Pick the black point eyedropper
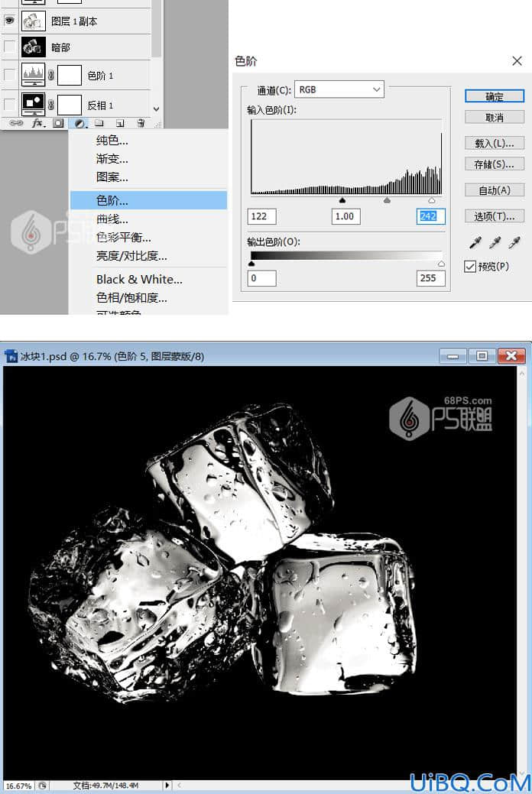Image resolution: width=532 pixels, height=794 pixels. tap(475, 242)
